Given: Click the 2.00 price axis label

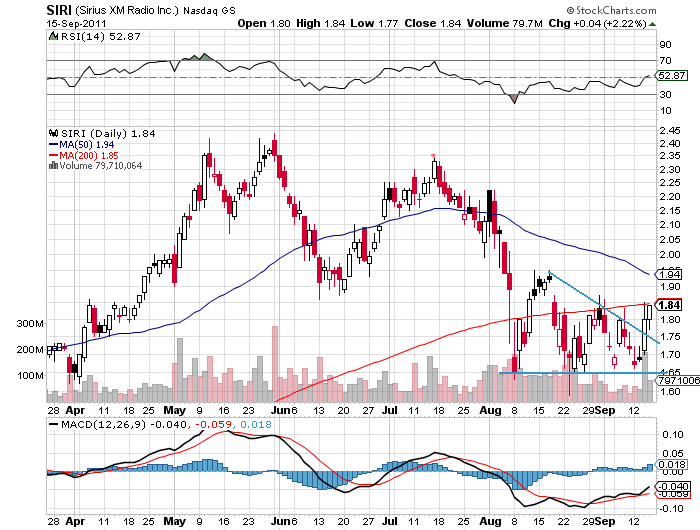Looking at the screenshot, I should coord(670,255).
